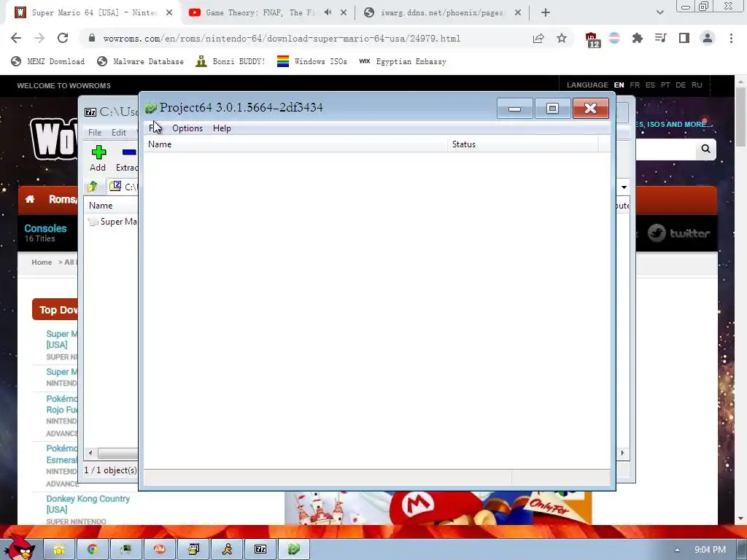Open Chrome from the taskbar

coord(93,550)
